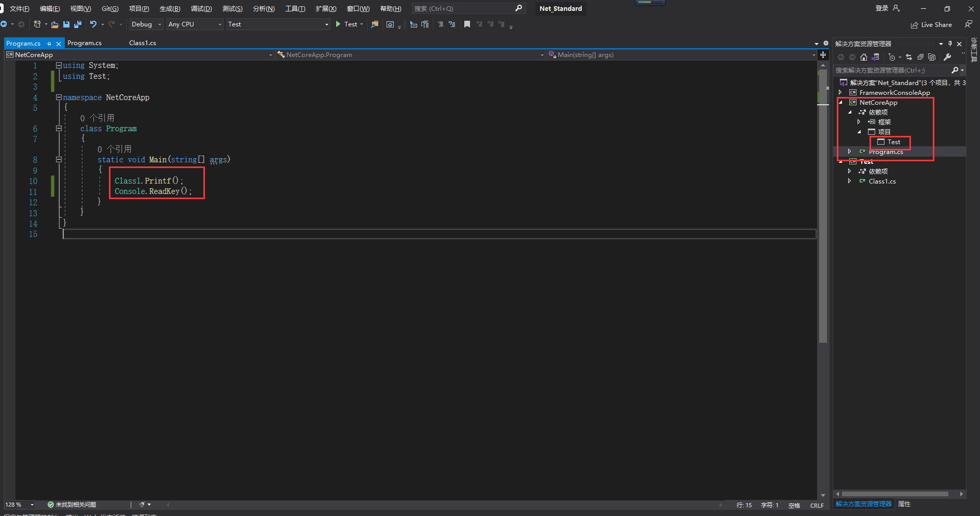Switch views icon in Solution Explorer toolbar
The height and width of the screenshot is (516, 980).
876,57
